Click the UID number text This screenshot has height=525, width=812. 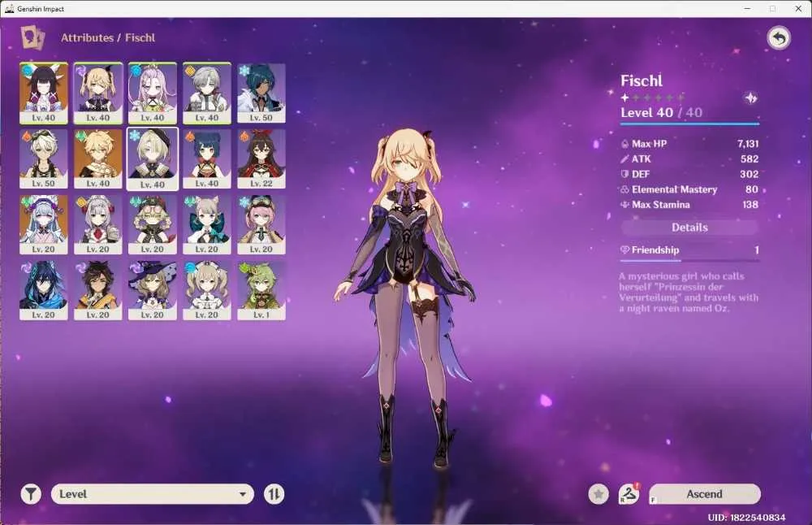(x=746, y=517)
